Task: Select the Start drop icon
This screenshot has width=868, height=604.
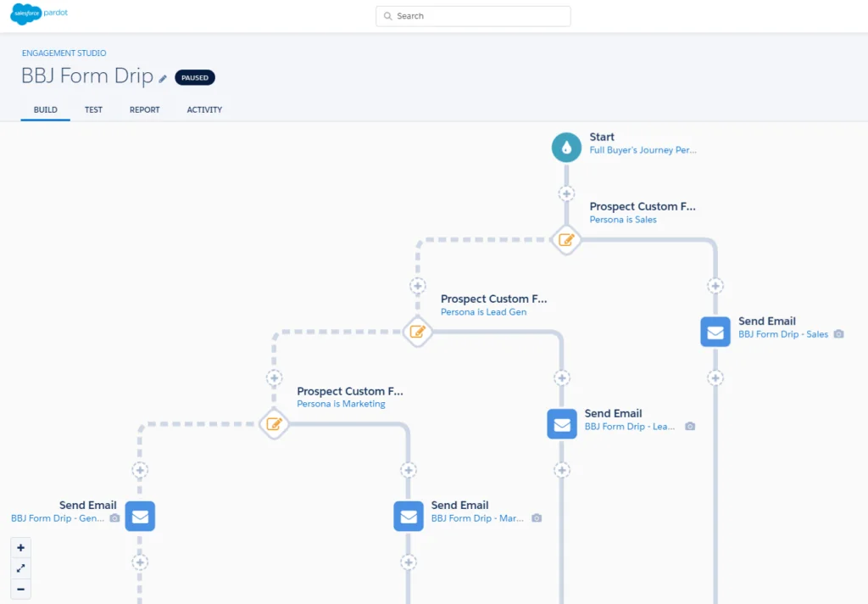Action: pos(566,148)
